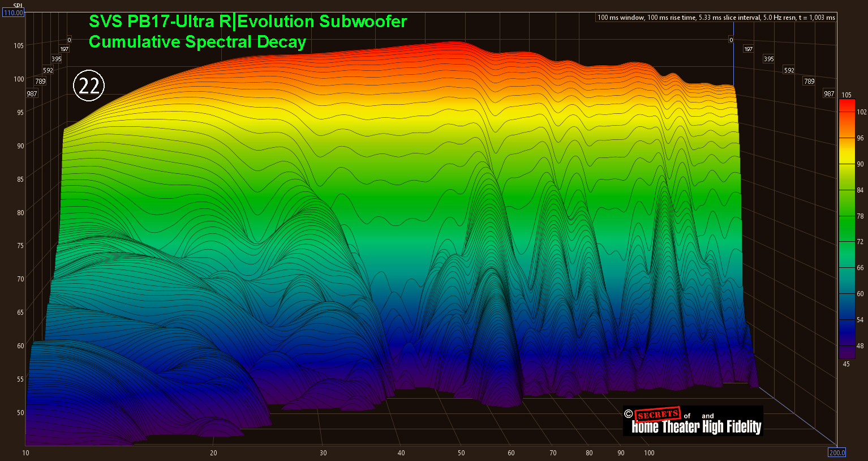Click the SPL axis upper limit field 110.00
868x461 pixels.
click(x=14, y=12)
